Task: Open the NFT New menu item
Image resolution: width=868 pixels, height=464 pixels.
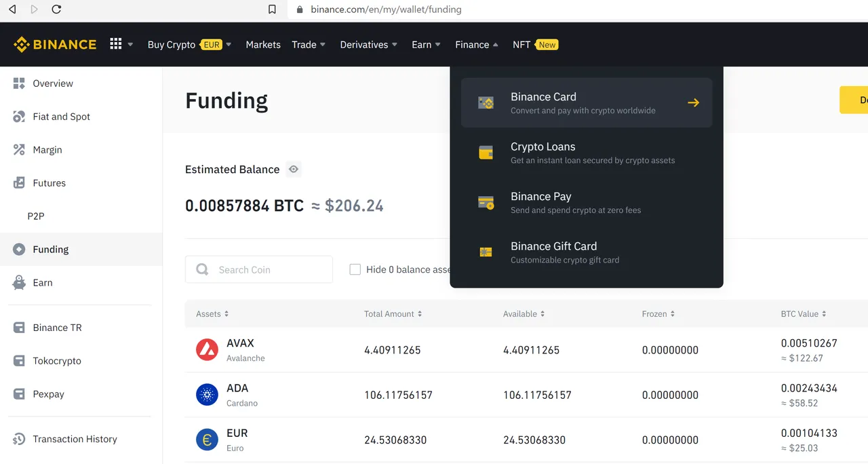Action: coord(534,45)
